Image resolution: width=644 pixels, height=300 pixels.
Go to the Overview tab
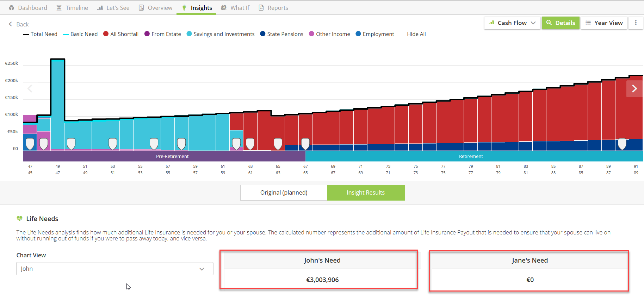(x=155, y=8)
